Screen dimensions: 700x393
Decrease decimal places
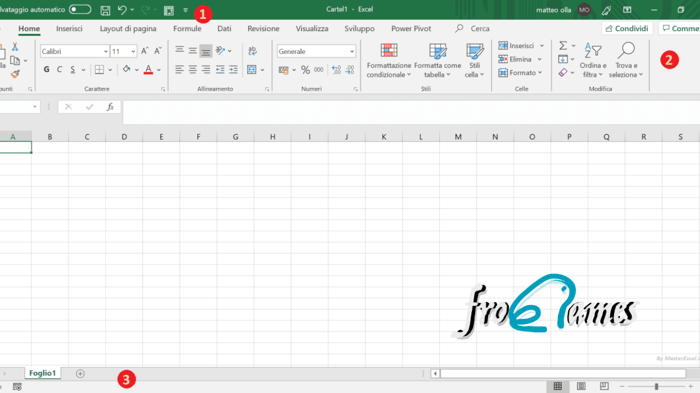click(x=350, y=70)
